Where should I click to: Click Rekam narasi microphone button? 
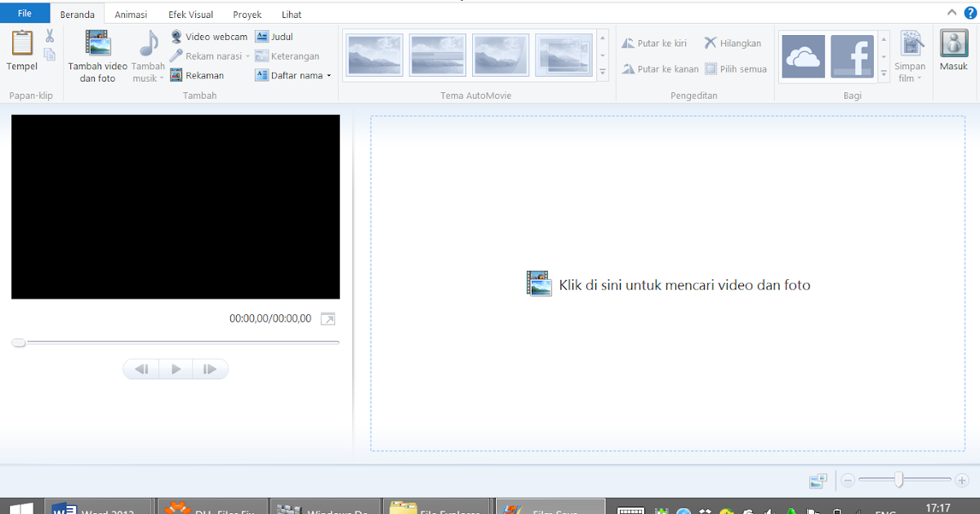(x=206, y=56)
